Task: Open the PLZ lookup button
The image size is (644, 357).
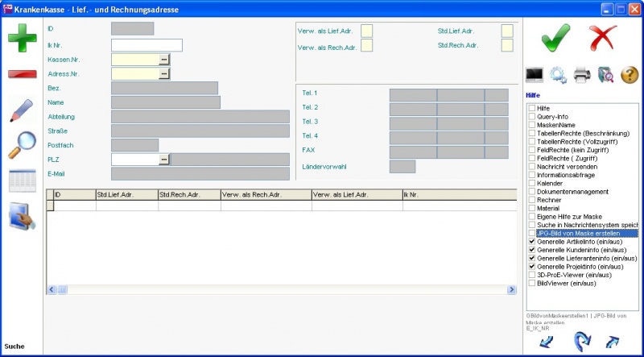Action: pos(164,160)
